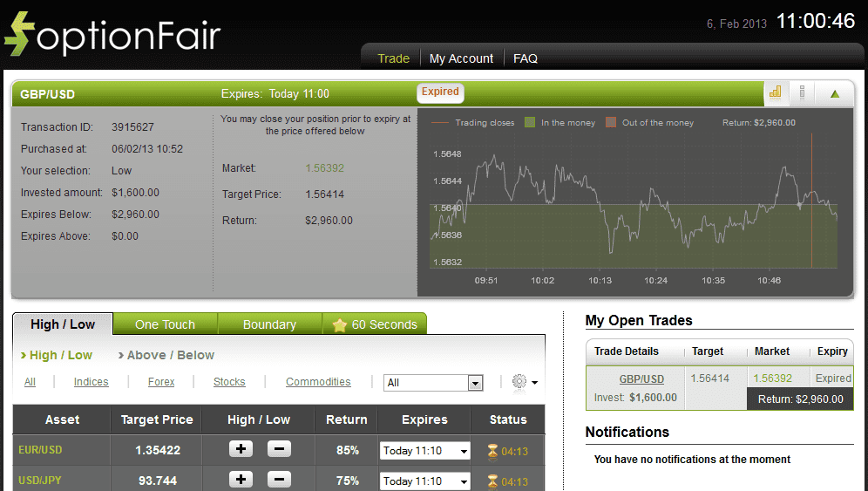
Task: Click the star icon on 60 Seconds tab
Action: point(339,324)
